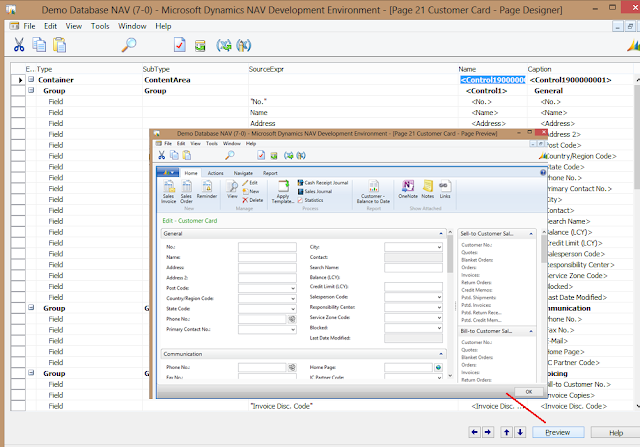Click the View icon in preview ribbon
The height and width of the screenshot is (447, 640).
point(232,190)
